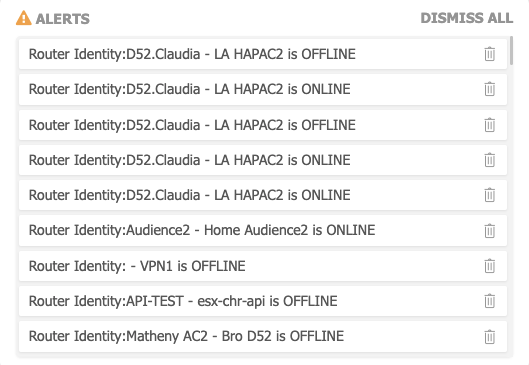Screen dimensions: 529x365
Task: Trash the esx-chr-api OFFLINE alert
Action: pyautogui.click(x=490, y=301)
